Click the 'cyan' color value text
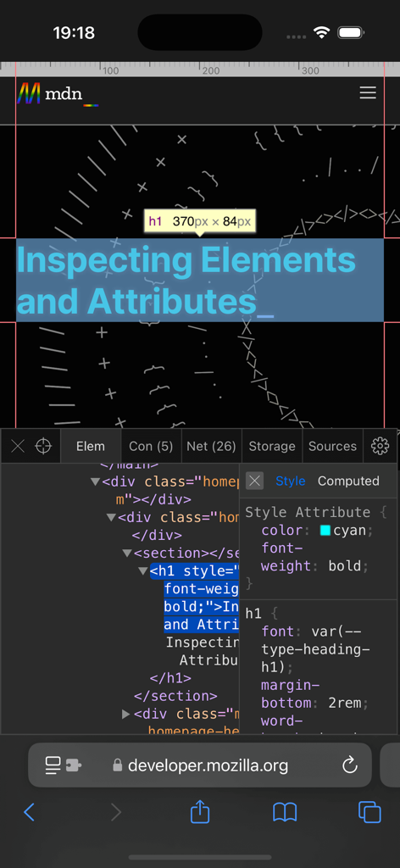The height and width of the screenshot is (868, 400). [x=350, y=531]
